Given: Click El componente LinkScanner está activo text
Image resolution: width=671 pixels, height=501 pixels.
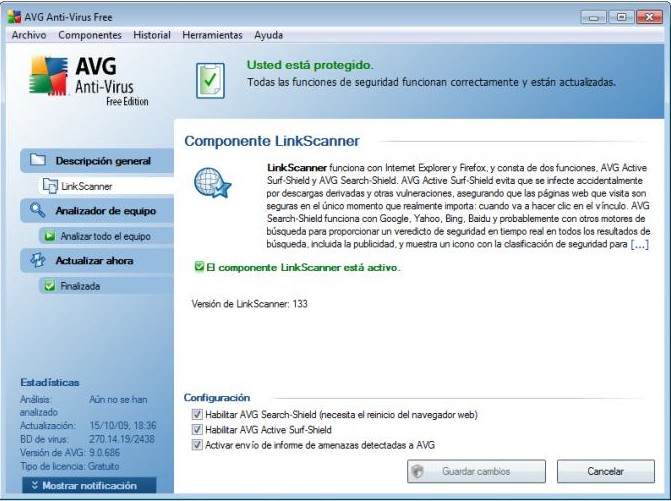Looking at the screenshot, I should point(303,268).
